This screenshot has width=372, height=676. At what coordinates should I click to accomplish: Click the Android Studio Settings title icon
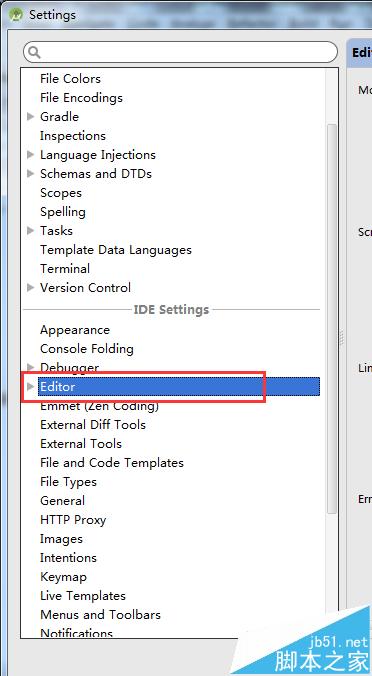[16, 14]
